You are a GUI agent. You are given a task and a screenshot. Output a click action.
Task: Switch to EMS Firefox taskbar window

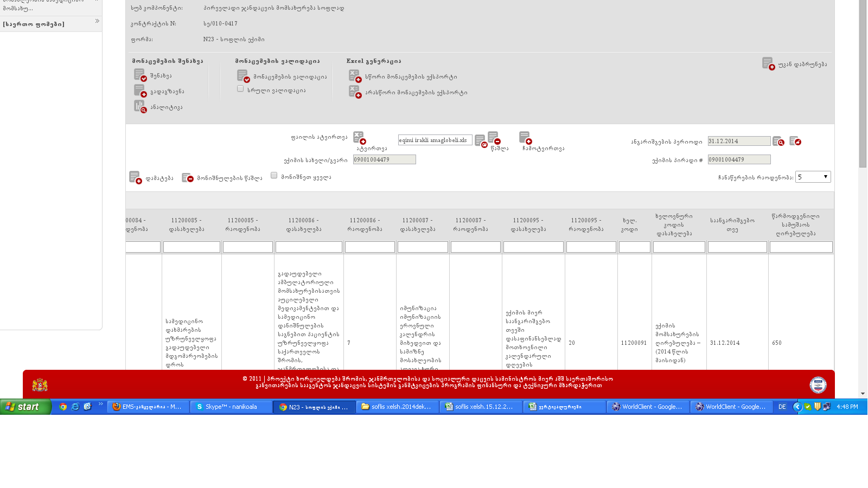148,407
